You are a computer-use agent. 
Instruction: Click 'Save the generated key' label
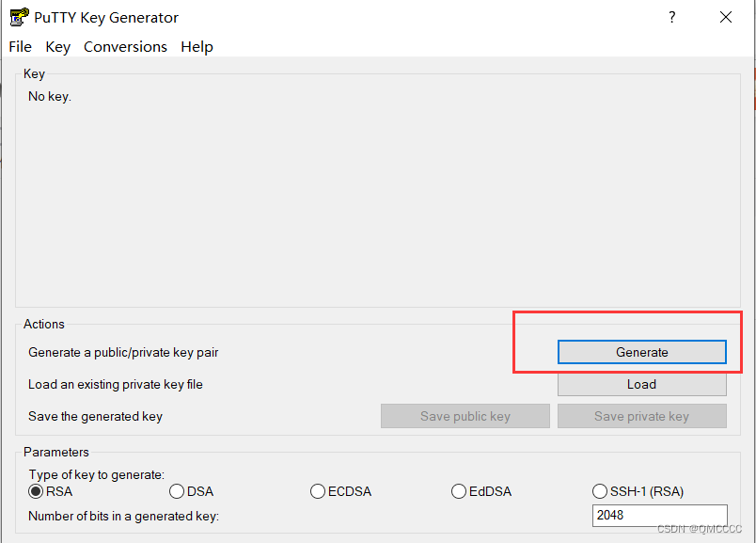click(x=96, y=416)
